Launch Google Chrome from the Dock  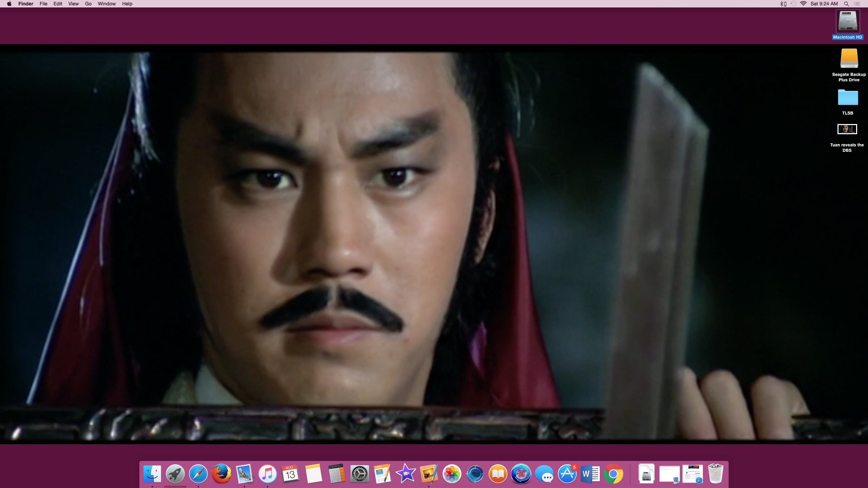(x=613, y=473)
